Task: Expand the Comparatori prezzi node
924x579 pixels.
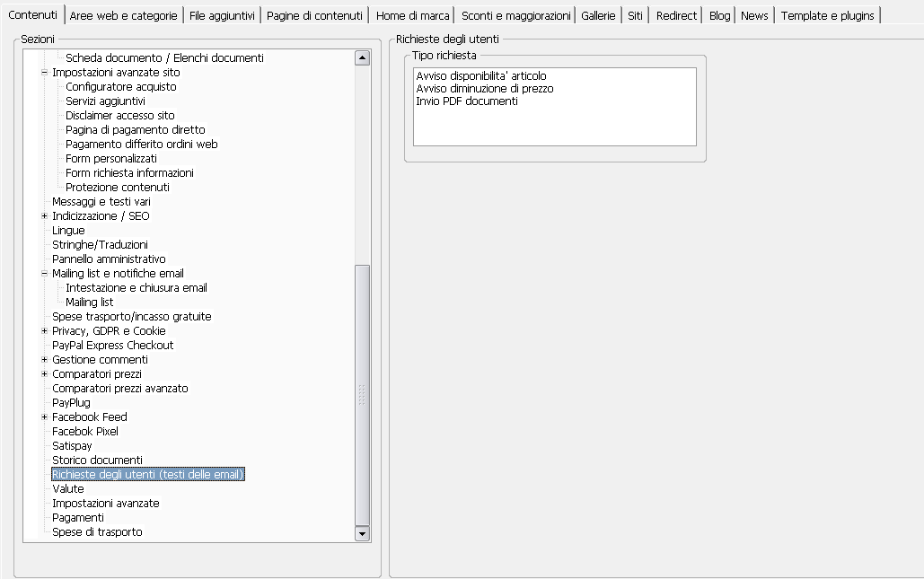Action: (x=44, y=374)
